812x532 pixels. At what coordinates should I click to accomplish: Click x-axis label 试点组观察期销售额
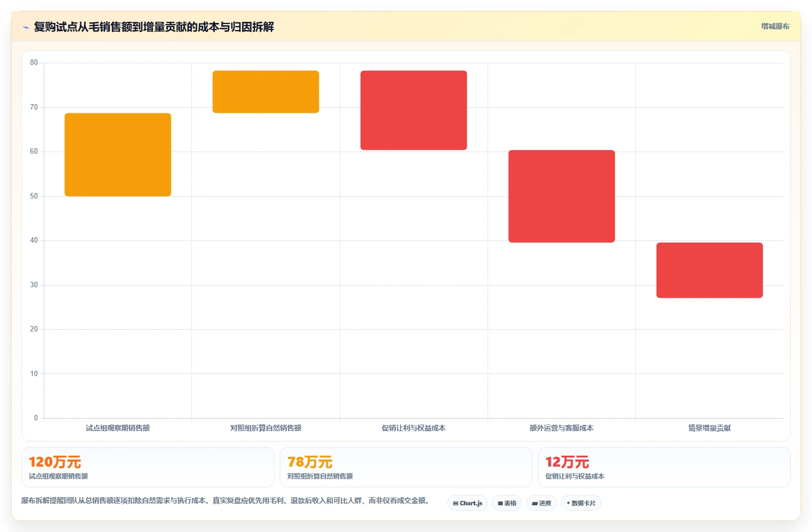(118, 428)
